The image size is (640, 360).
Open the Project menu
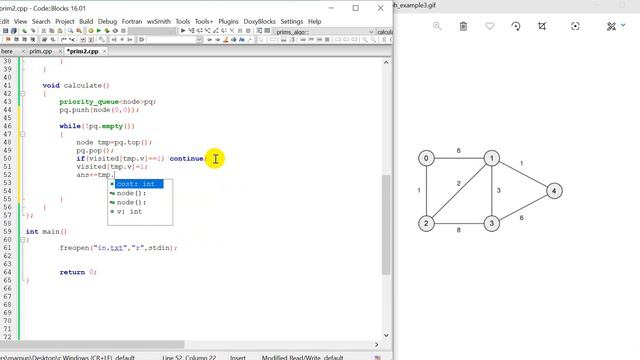tap(64, 21)
